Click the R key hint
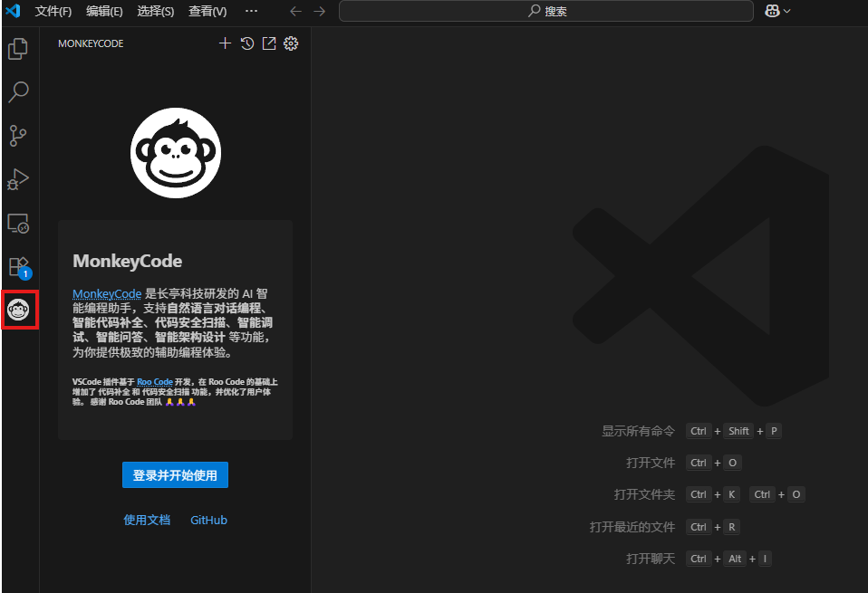 pos(732,527)
